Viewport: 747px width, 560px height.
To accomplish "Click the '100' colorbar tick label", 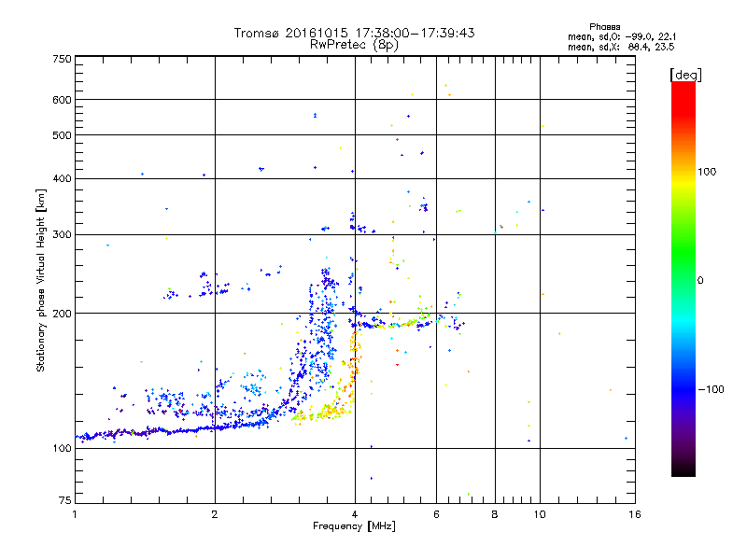I will 707,172.
